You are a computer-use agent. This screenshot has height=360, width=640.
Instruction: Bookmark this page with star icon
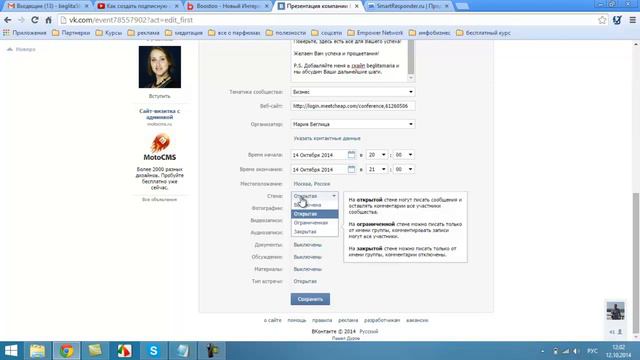(x=602, y=20)
